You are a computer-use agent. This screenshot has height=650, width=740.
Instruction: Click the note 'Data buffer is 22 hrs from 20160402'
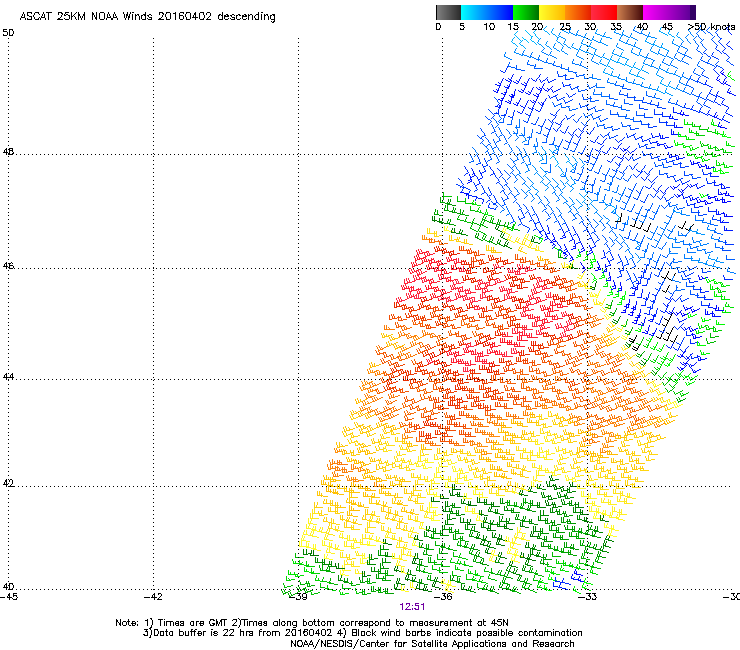tap(242, 633)
